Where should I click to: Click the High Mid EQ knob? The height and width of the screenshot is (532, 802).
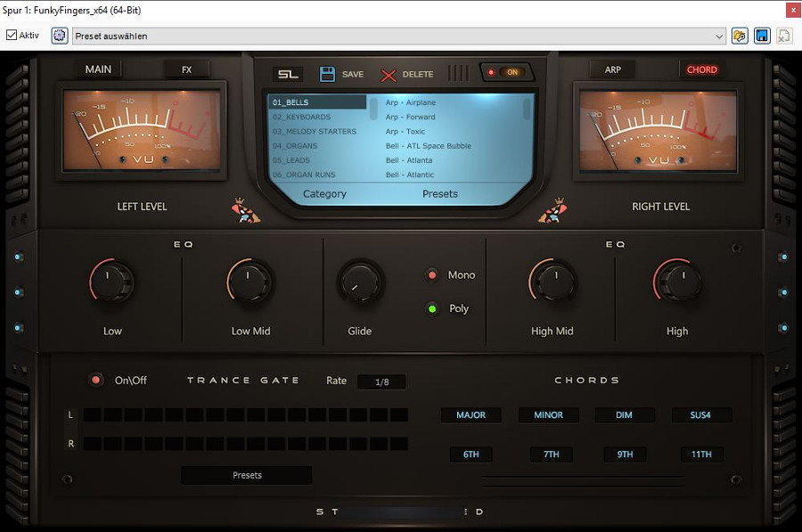click(x=552, y=282)
